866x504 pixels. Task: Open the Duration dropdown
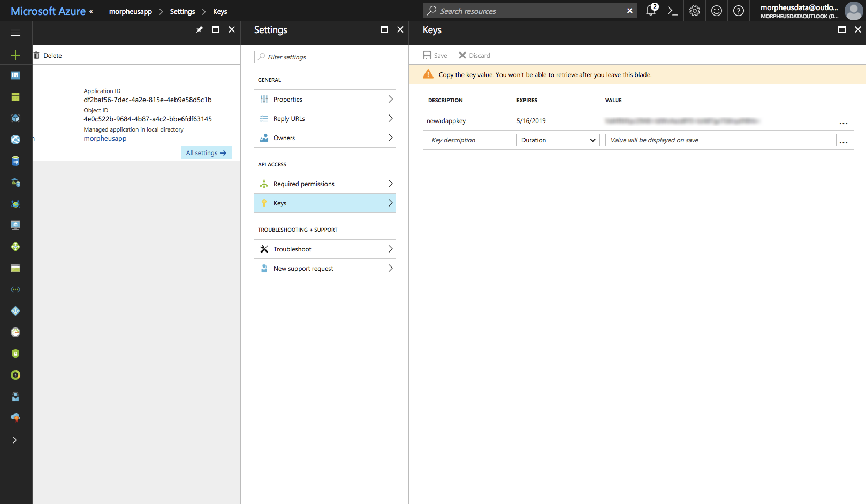tap(558, 140)
